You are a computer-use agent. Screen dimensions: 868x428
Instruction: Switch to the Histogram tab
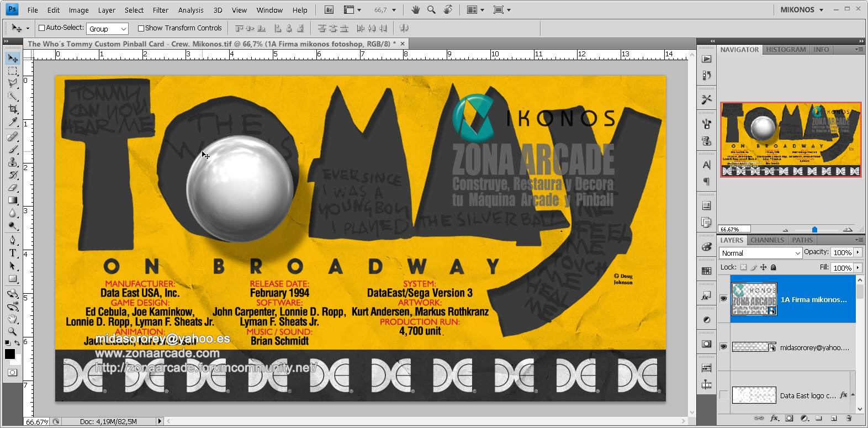[x=786, y=50]
